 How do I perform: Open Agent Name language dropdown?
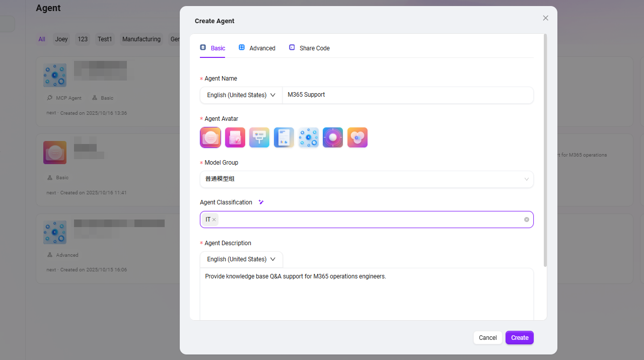241,95
